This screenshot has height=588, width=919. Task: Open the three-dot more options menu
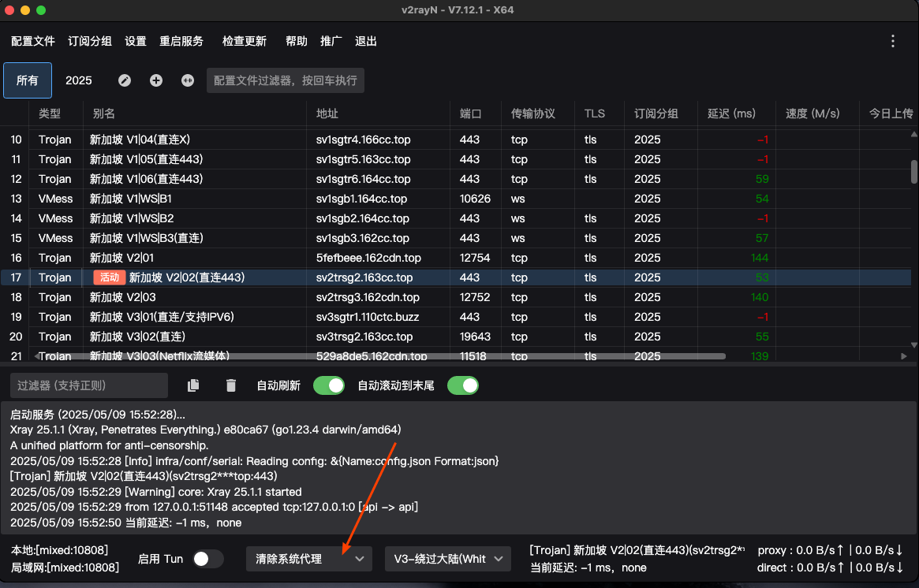[x=893, y=41]
